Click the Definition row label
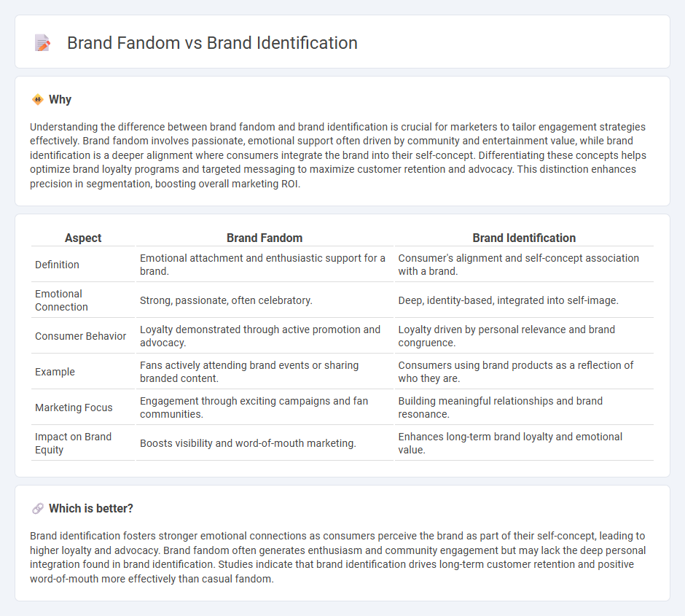 pyautogui.click(x=58, y=265)
